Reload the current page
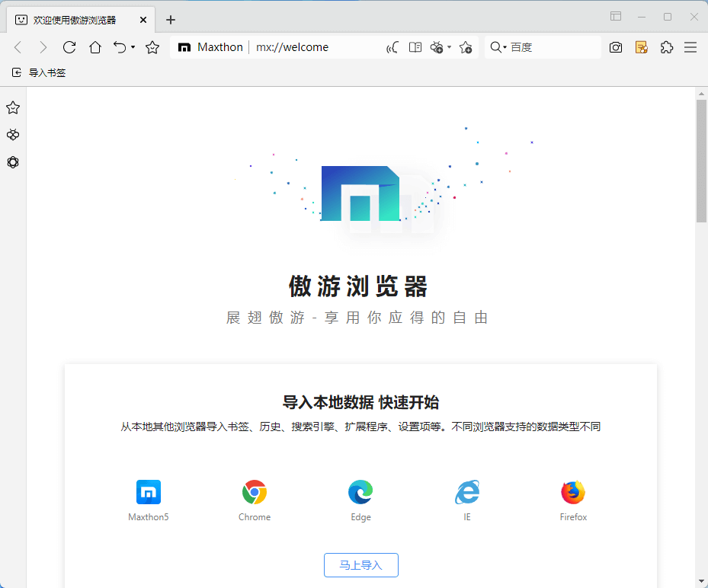This screenshot has height=588, width=708. 69,47
